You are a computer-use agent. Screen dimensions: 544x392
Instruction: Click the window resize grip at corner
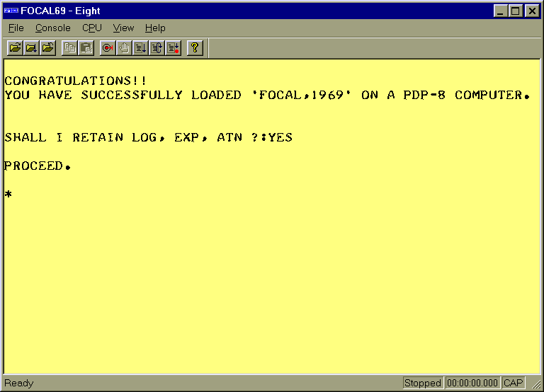point(537,384)
